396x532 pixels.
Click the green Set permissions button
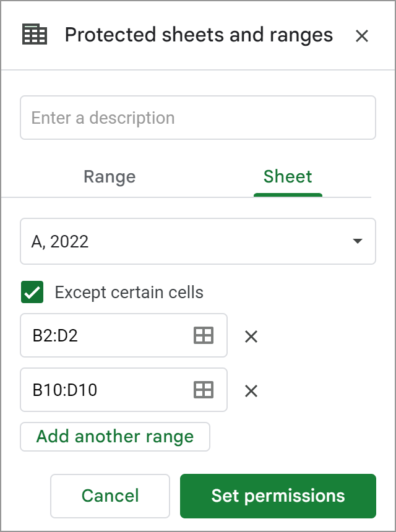click(278, 496)
